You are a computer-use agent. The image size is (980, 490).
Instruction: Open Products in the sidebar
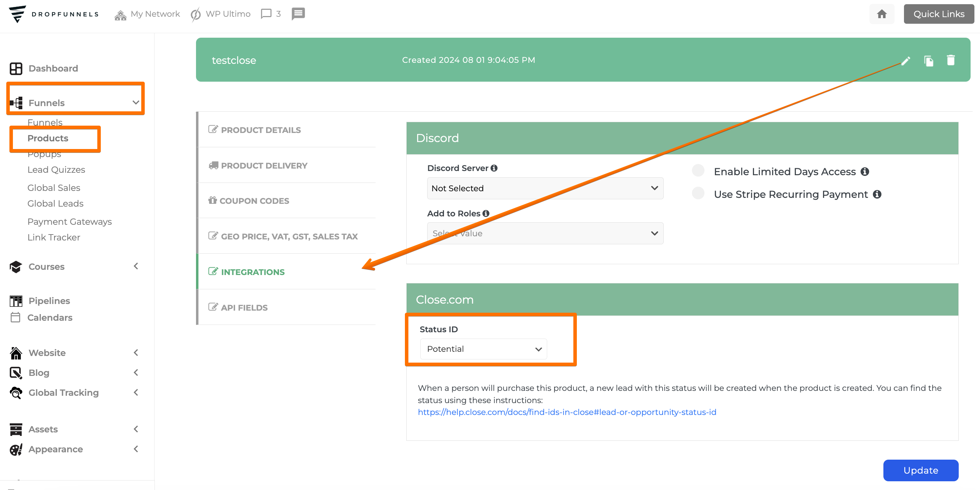point(48,138)
